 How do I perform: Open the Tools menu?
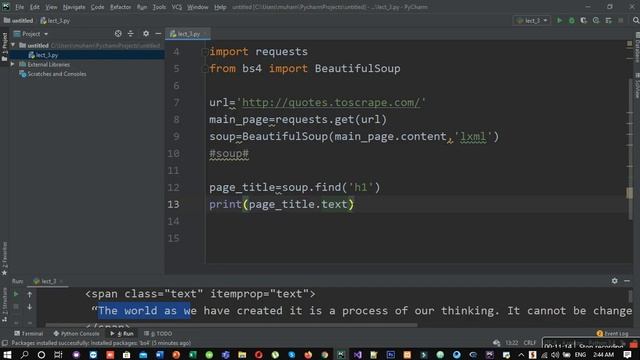coord(159,7)
